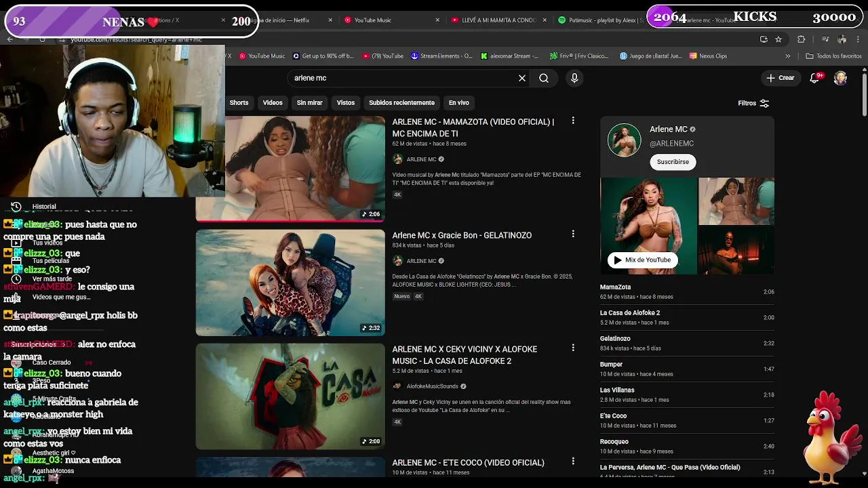The width and height of the screenshot is (868, 488).
Task: Open Arlene MC x Gracie Bon GELATINOZO title
Action: (x=462, y=235)
